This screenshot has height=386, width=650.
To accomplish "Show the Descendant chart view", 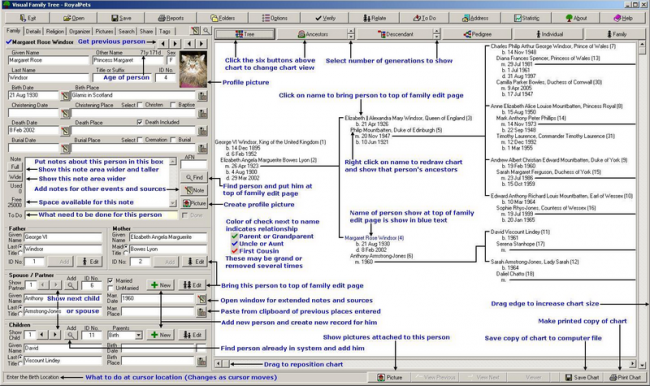I will pos(395,34).
